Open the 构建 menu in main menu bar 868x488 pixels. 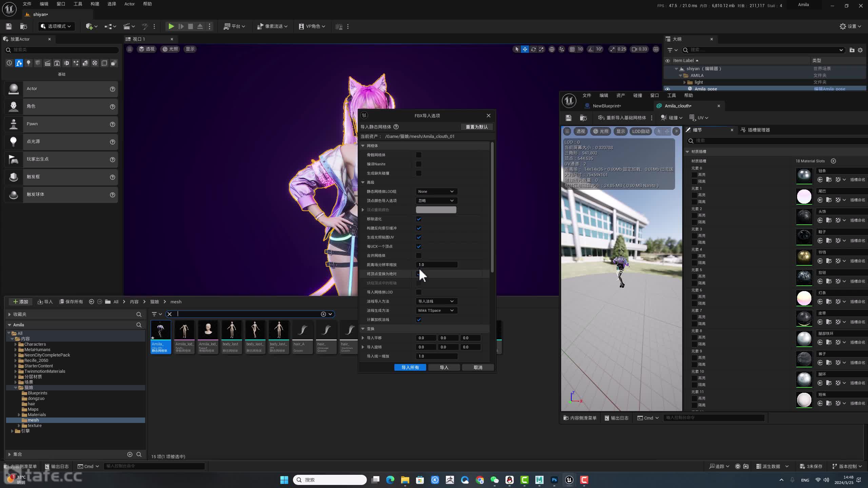95,4
